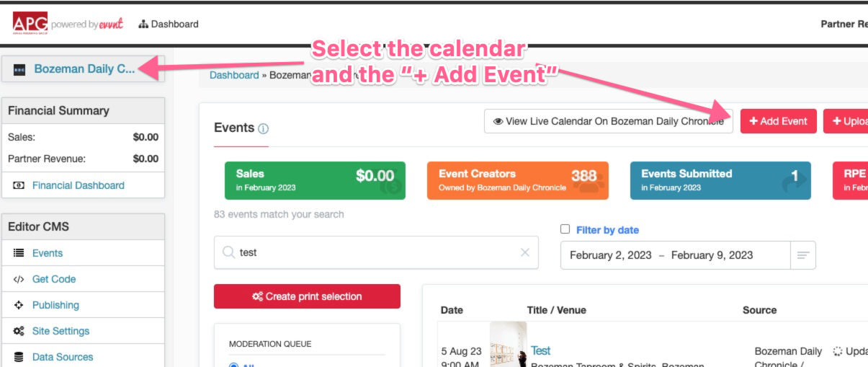Clear the test search with X icon
This screenshot has height=367, width=868.
[524, 252]
